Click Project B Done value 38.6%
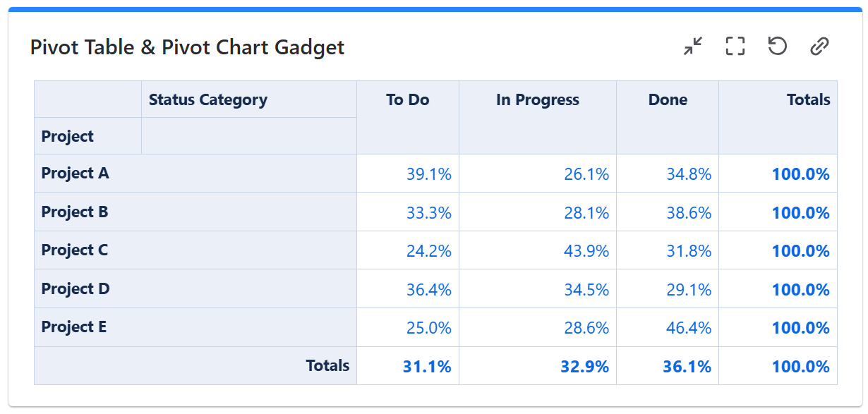 pyautogui.click(x=689, y=213)
